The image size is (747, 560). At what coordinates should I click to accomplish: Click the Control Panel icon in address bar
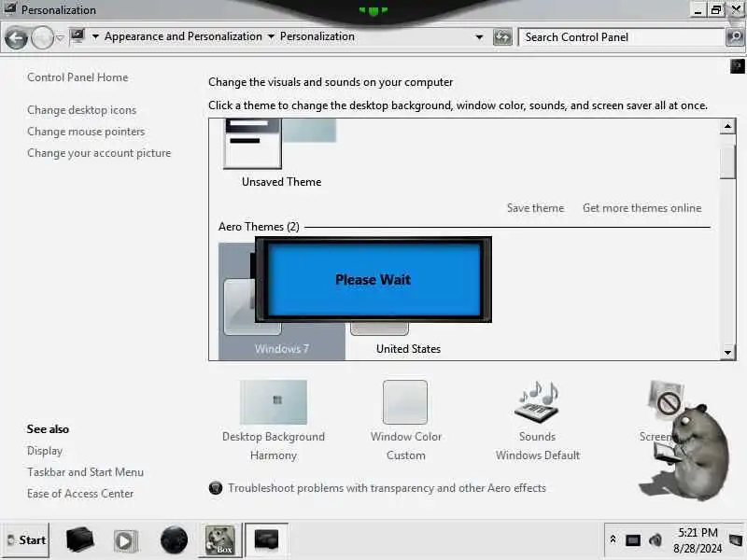click(x=78, y=36)
